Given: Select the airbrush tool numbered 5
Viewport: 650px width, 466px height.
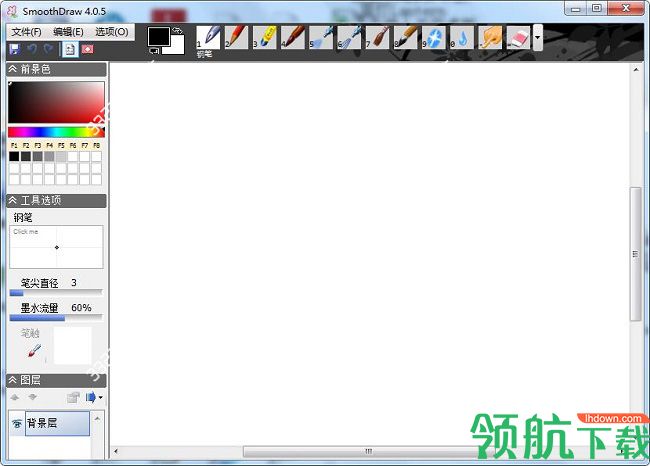Looking at the screenshot, I should (321, 37).
